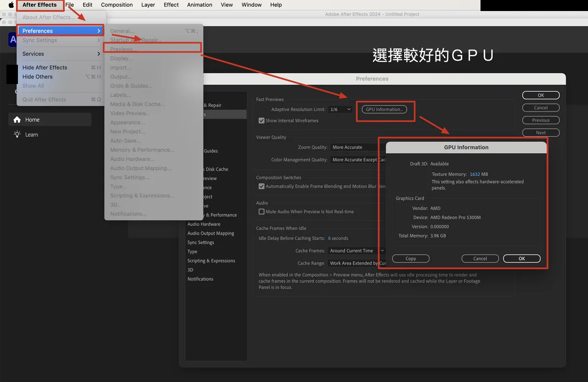Open the Window menu
Image resolution: width=588 pixels, height=382 pixels.
pos(251,5)
